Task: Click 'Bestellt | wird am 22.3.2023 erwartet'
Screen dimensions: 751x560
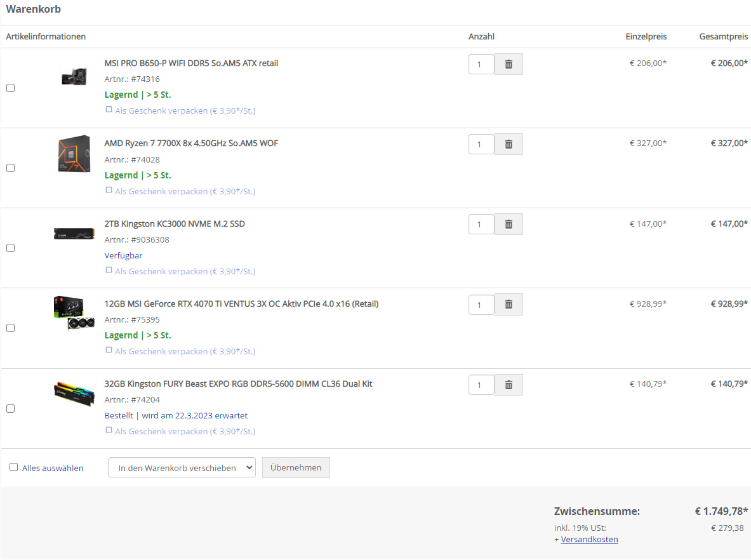Action: [176, 415]
